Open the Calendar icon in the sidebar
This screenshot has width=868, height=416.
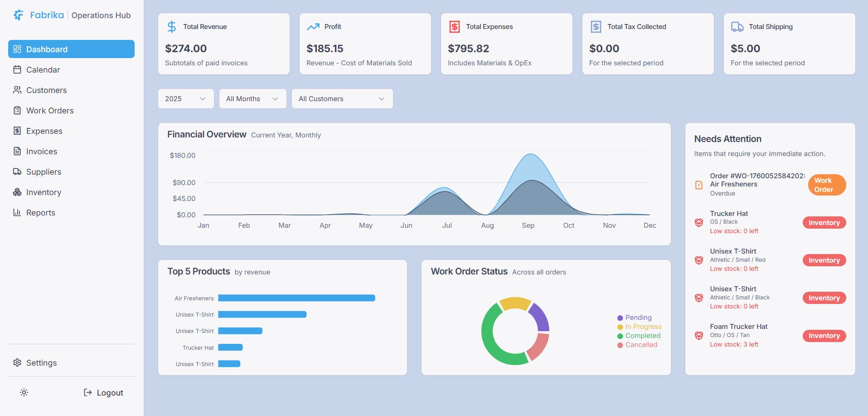point(17,69)
